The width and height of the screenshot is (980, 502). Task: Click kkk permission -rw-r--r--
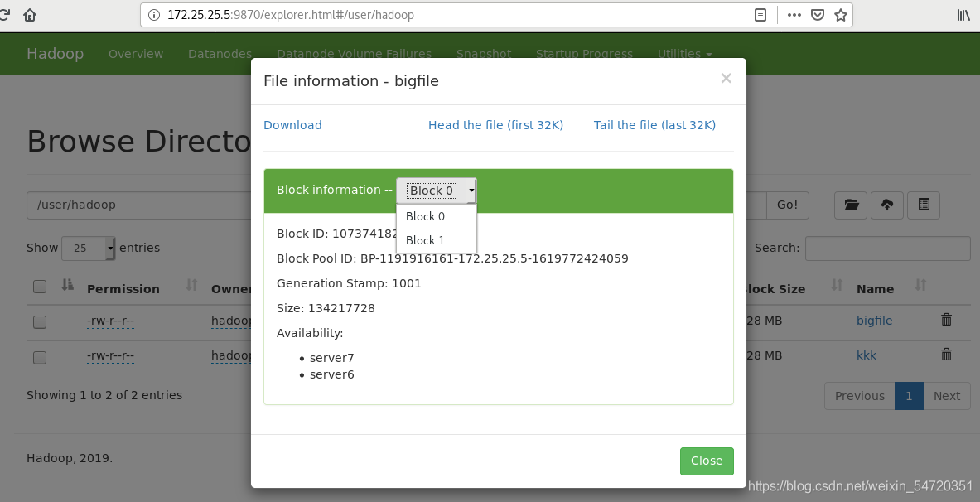[111, 355]
